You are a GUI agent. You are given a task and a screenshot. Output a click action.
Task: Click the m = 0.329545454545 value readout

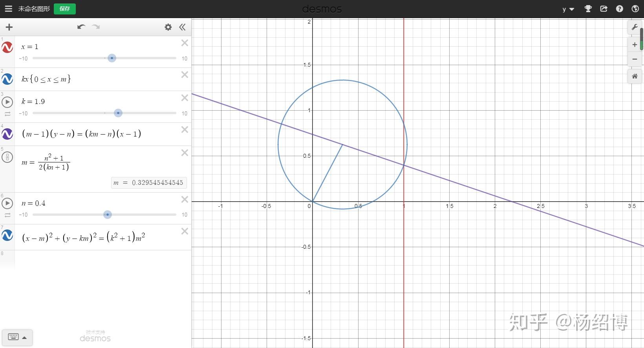149,183
